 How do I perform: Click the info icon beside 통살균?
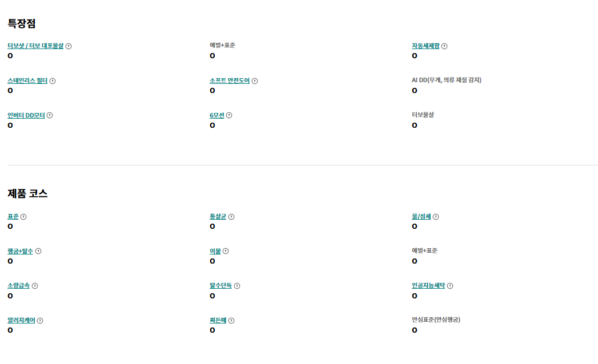tap(231, 216)
